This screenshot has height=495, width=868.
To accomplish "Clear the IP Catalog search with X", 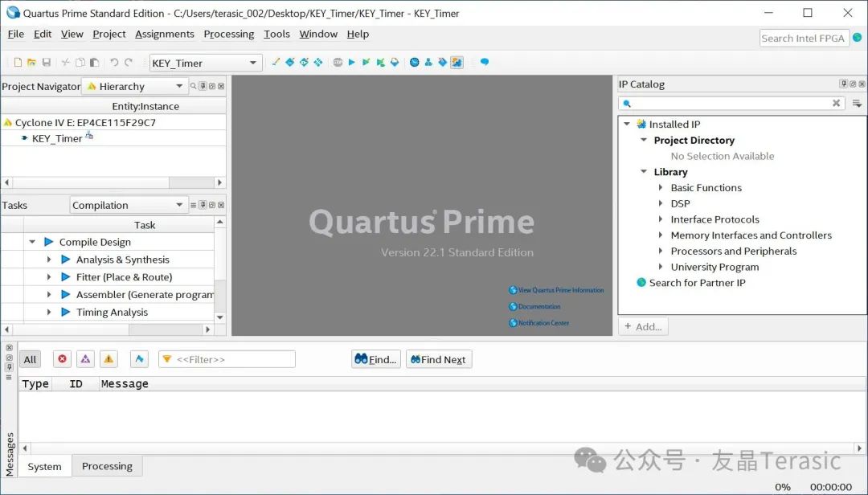I will (x=837, y=103).
